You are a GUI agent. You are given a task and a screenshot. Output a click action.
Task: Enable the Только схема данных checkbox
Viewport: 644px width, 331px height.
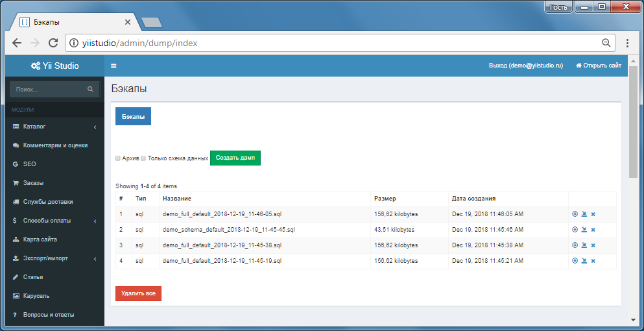click(x=143, y=158)
